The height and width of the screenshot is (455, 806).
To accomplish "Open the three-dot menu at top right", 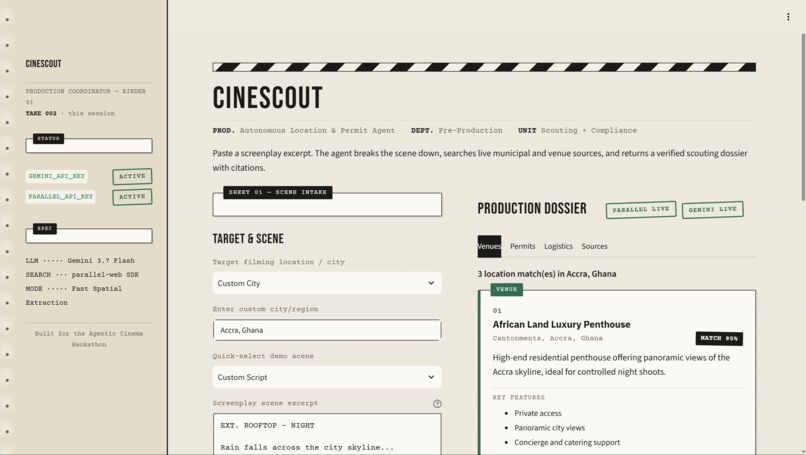I will click(788, 17).
